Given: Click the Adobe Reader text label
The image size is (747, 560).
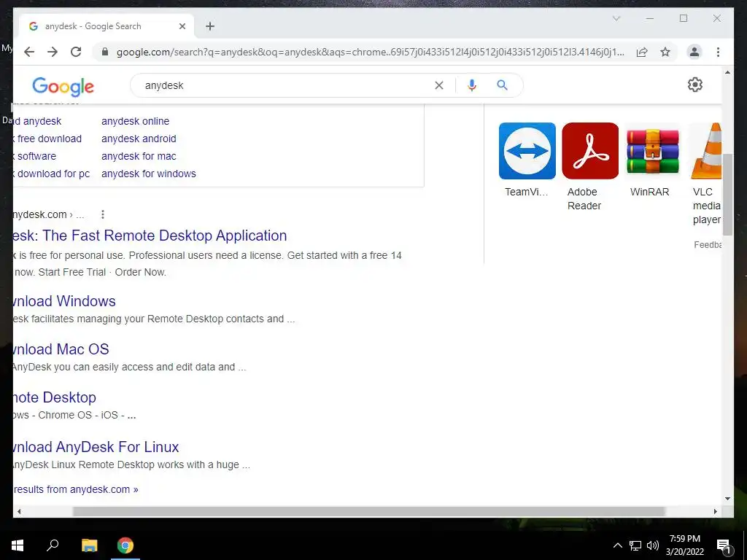Looking at the screenshot, I should [584, 198].
